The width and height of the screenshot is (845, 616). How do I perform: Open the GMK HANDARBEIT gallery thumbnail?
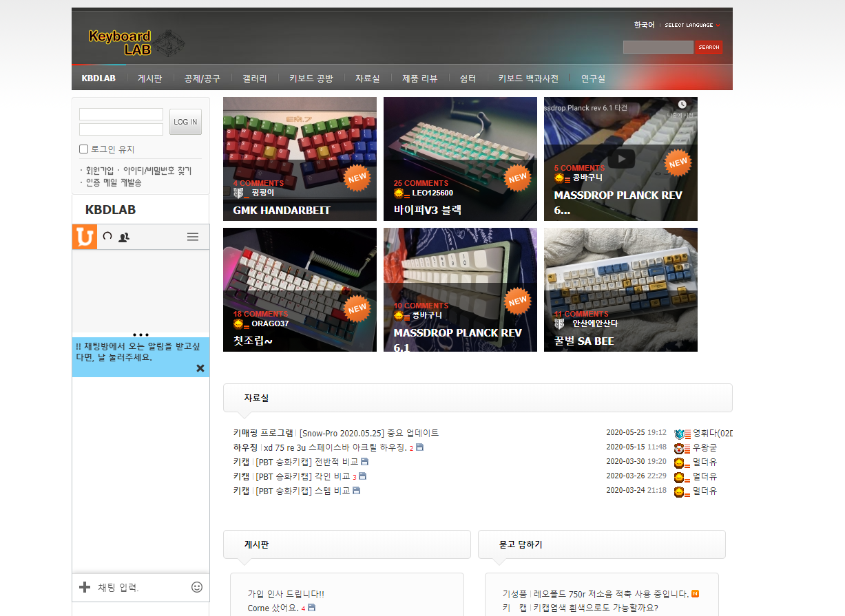click(300, 159)
